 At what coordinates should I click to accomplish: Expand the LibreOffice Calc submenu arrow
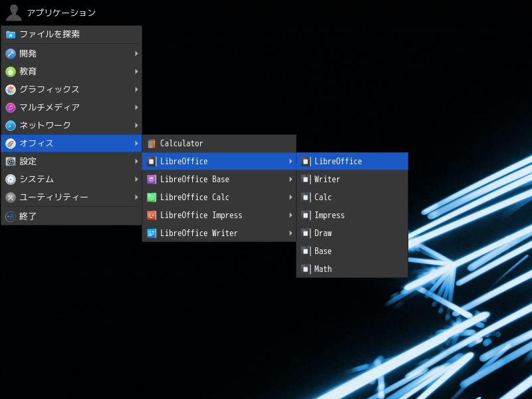click(291, 198)
